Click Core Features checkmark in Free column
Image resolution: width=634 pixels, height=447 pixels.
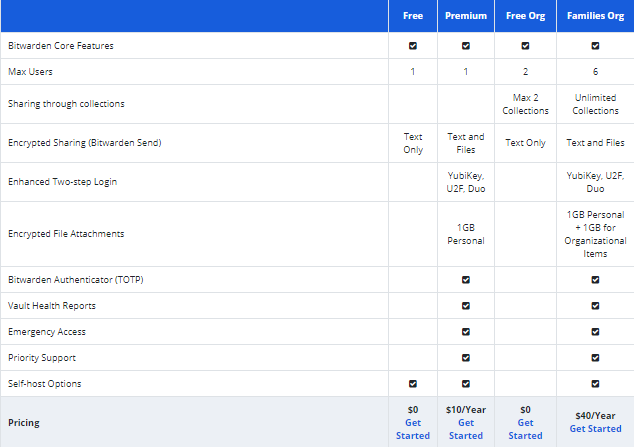[412, 46]
